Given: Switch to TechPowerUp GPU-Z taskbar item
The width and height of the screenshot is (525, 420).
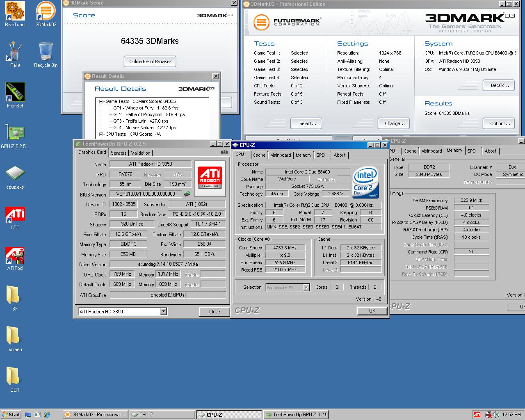Looking at the screenshot, I should click(296, 415).
